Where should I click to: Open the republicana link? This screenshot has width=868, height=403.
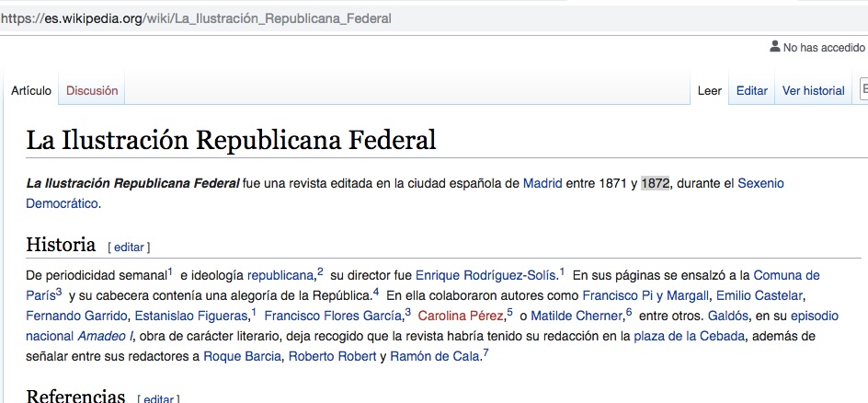[x=280, y=275]
